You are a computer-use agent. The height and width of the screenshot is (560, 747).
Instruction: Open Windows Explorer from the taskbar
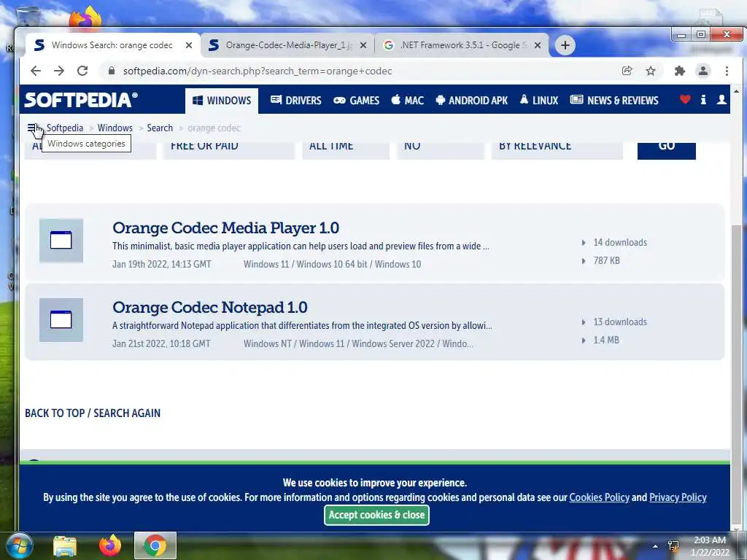[x=65, y=546]
